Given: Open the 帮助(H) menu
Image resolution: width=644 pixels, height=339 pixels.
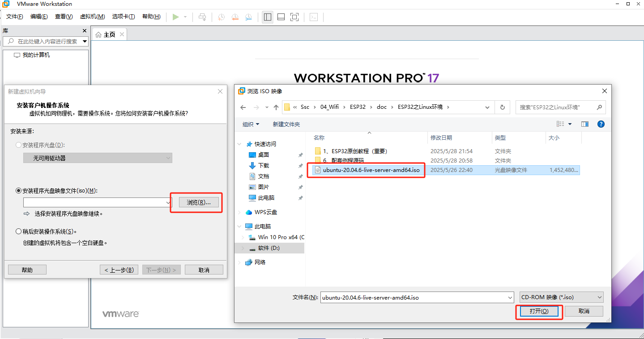Looking at the screenshot, I should [151, 17].
